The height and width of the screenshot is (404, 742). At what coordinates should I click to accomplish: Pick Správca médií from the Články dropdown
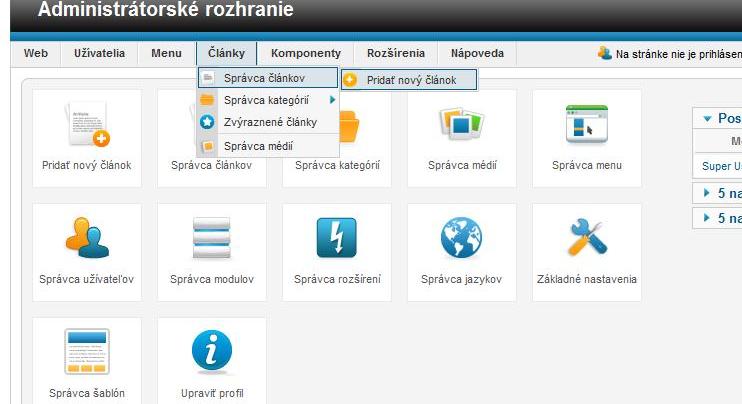point(257,145)
